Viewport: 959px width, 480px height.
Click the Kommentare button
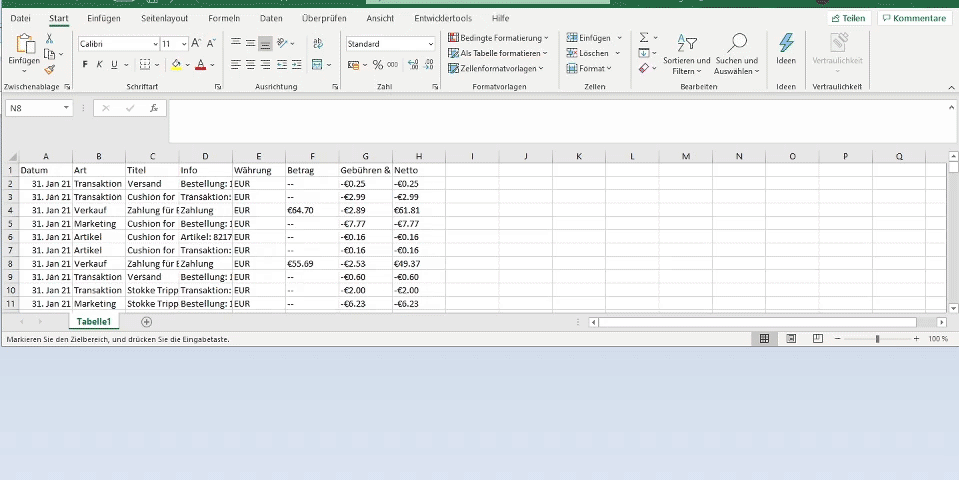[x=914, y=18]
